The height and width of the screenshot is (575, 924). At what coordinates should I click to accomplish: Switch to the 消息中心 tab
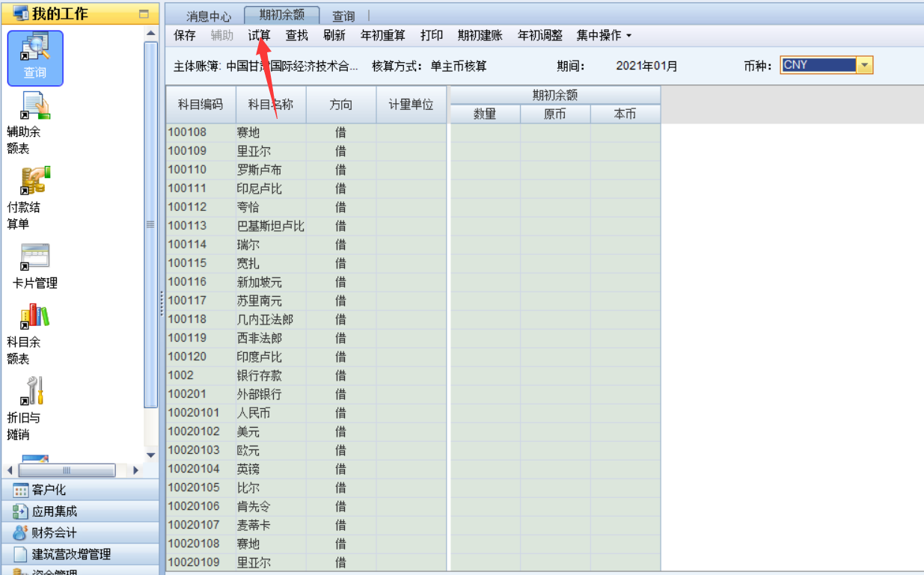[208, 16]
